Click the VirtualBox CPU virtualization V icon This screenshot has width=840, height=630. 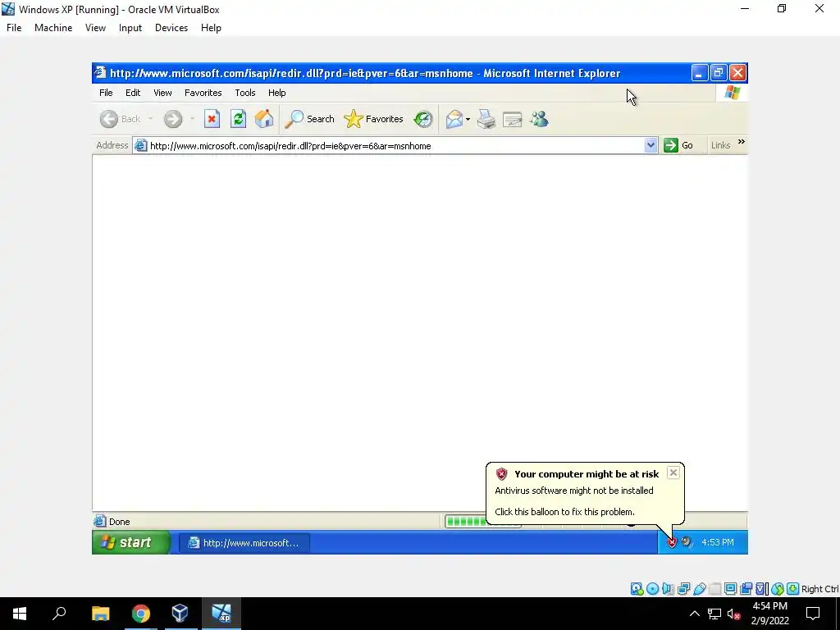(x=762, y=589)
